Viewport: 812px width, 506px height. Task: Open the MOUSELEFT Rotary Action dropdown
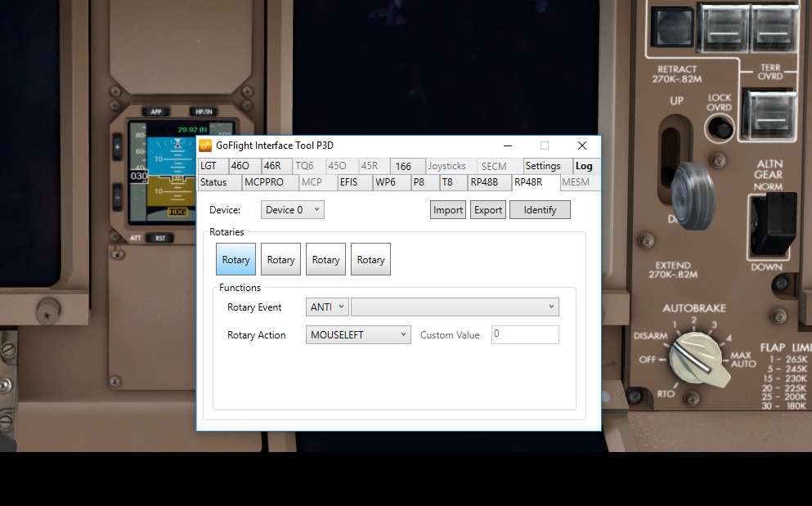(358, 334)
